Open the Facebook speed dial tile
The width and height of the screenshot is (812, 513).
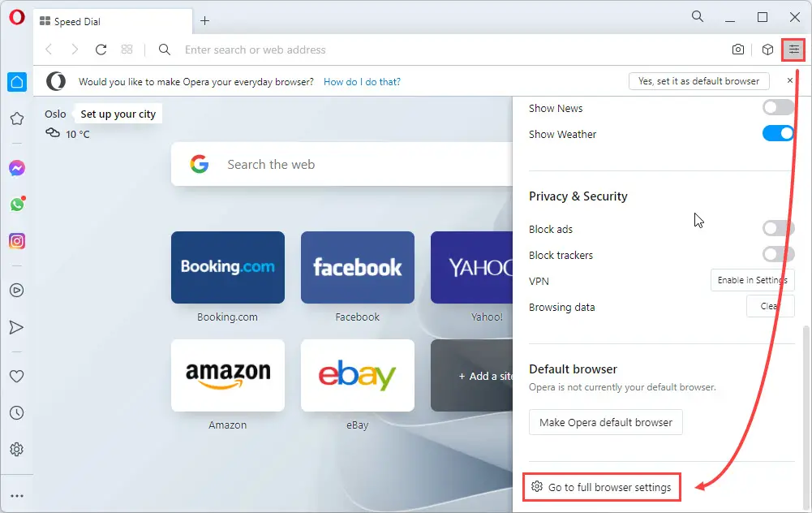pyautogui.click(x=357, y=267)
